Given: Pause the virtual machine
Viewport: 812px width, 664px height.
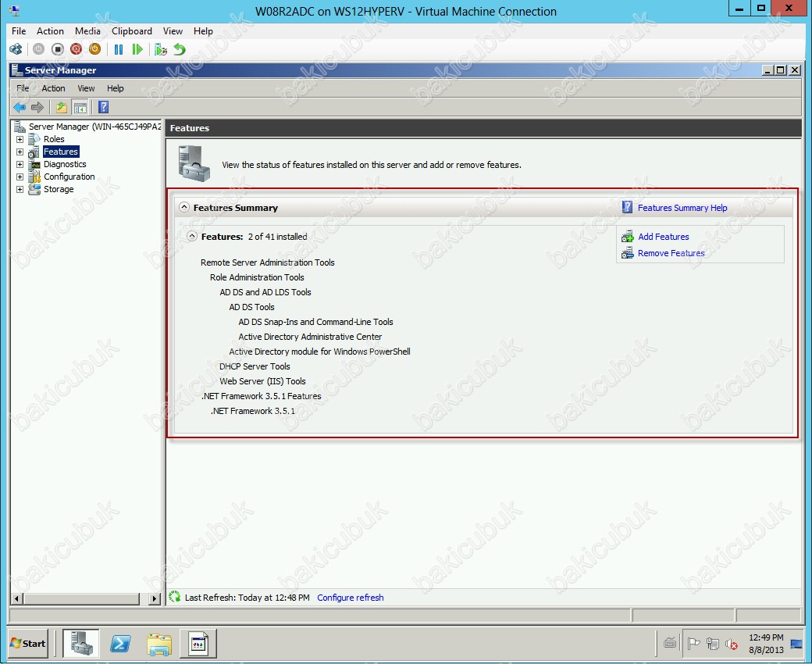Looking at the screenshot, I should point(119,49).
